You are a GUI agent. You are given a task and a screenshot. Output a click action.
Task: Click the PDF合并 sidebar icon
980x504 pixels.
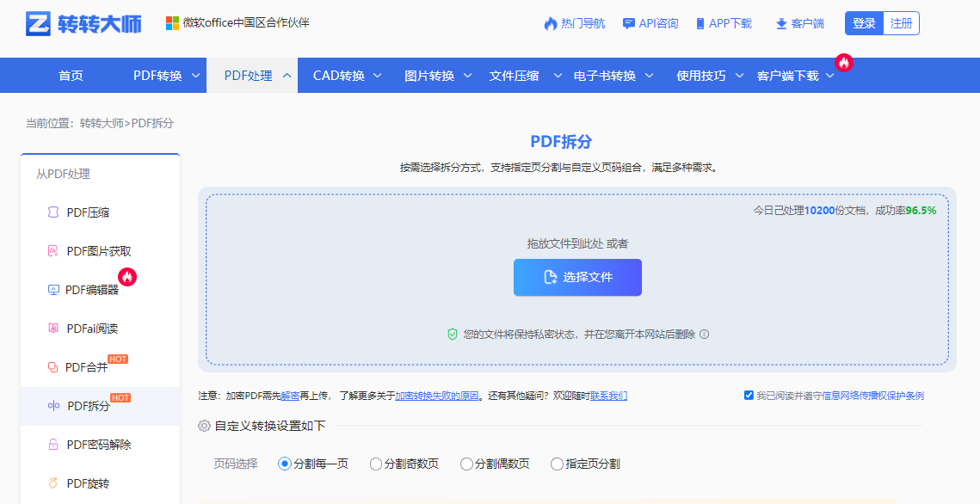click(x=53, y=367)
